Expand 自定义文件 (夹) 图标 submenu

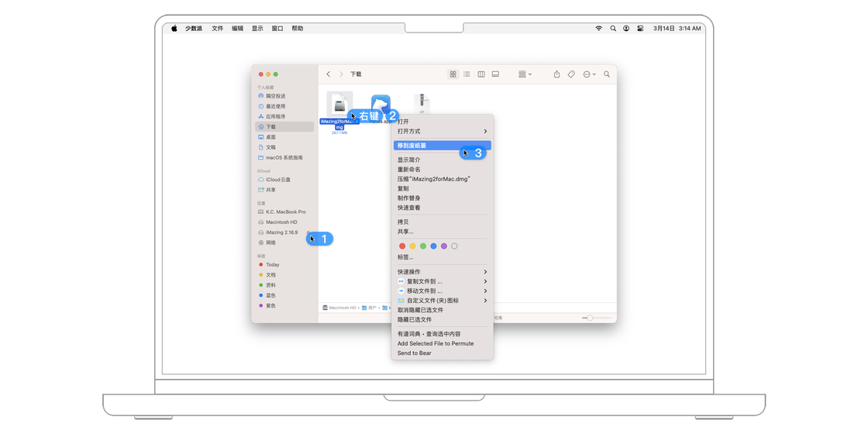[443, 301]
